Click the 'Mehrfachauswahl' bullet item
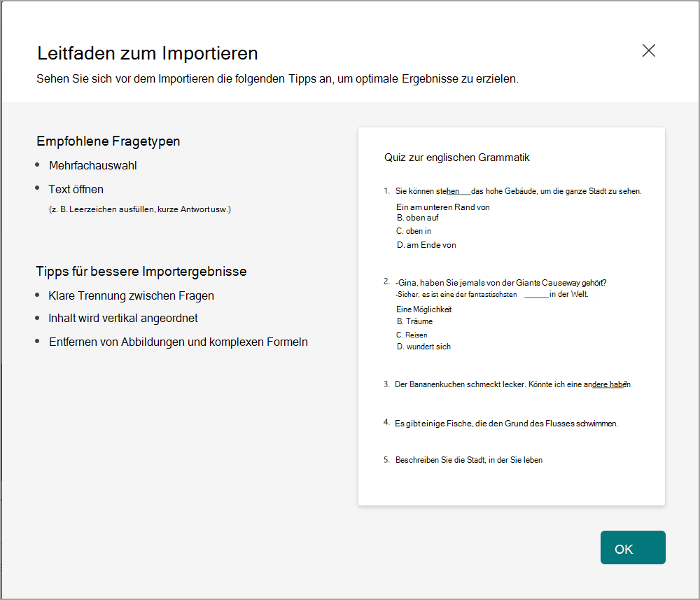Screen dimensions: 700x600 point(93,166)
